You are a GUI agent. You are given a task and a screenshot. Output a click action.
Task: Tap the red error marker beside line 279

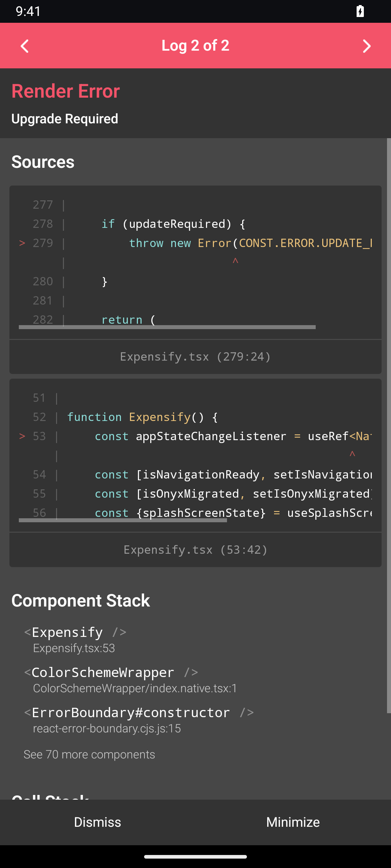point(22,243)
